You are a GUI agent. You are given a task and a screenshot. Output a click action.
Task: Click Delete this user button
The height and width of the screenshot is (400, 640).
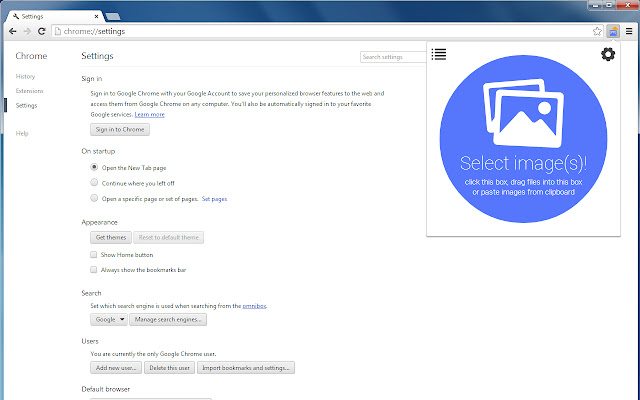(169, 368)
